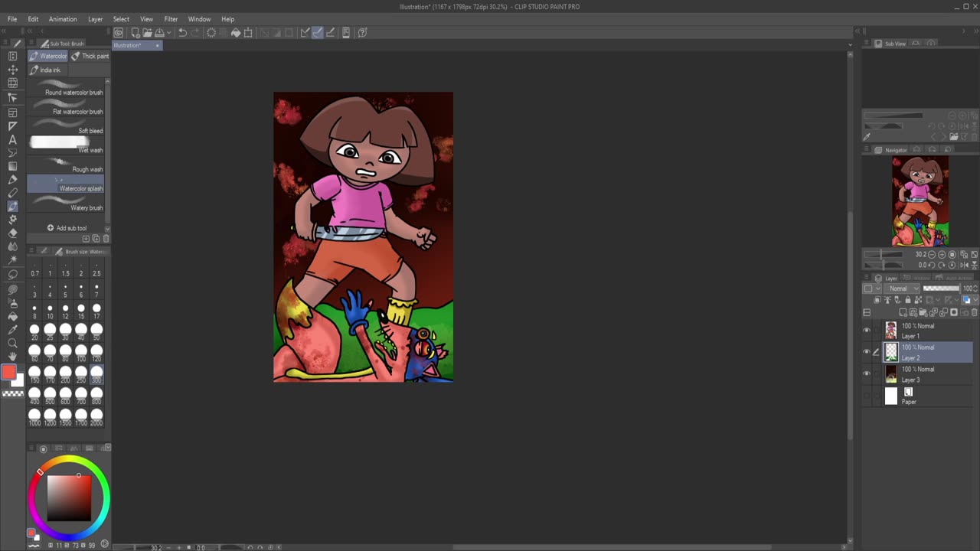Select the Eraser tool in the toolbox
Image resolution: width=980 pixels, height=551 pixels.
click(12, 233)
